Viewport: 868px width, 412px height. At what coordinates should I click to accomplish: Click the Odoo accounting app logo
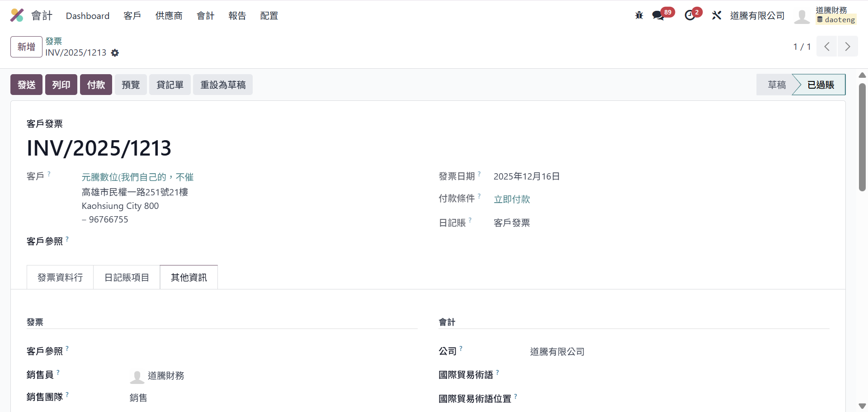point(17,15)
